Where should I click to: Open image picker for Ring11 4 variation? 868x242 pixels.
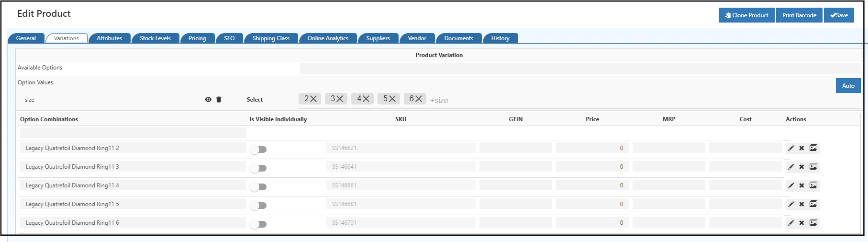(x=813, y=185)
